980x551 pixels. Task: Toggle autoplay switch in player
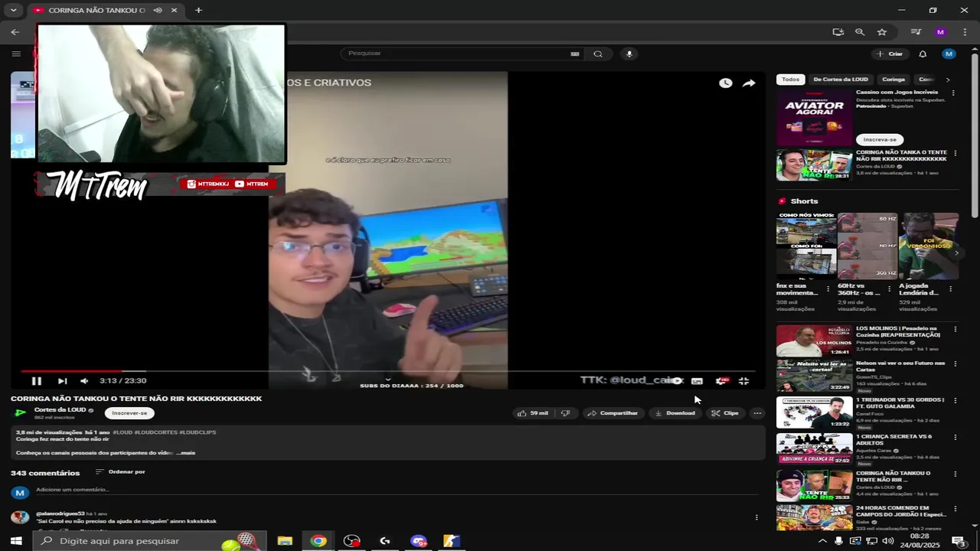675,380
